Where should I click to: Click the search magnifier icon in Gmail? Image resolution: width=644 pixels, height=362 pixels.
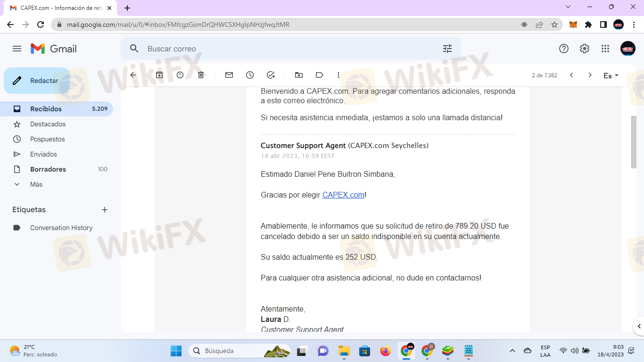[134, 49]
